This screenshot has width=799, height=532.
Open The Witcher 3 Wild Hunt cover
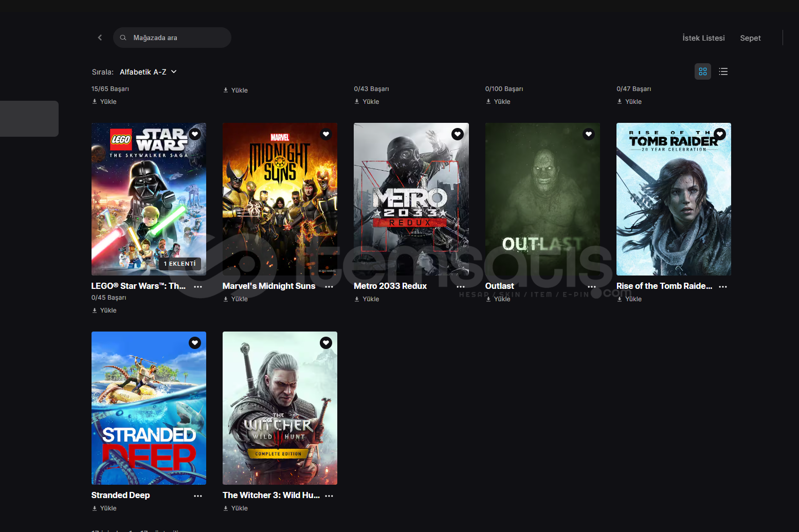[280, 408]
